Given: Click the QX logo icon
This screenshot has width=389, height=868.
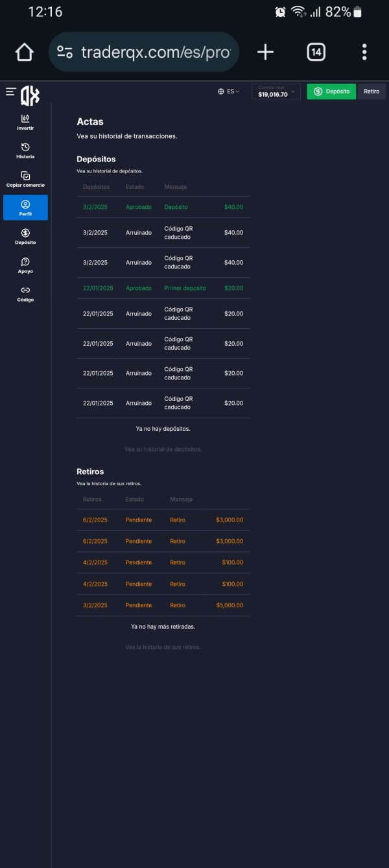Looking at the screenshot, I should click(30, 95).
